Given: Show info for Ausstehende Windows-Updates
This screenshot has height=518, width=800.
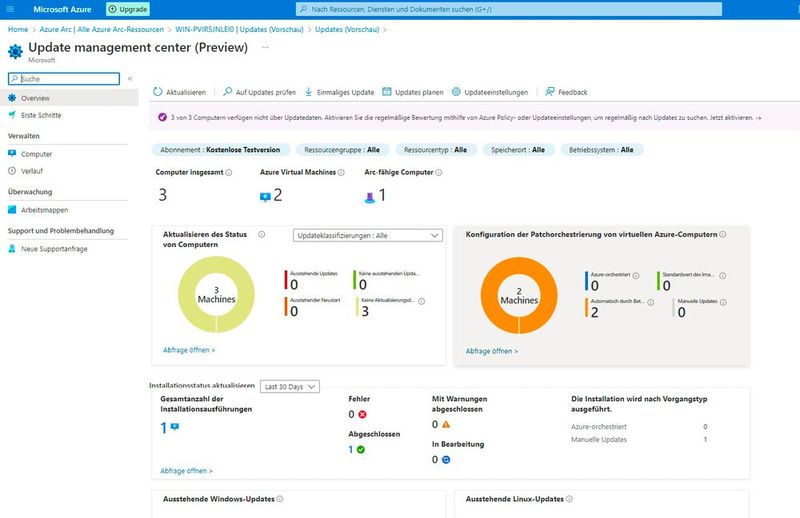Looking at the screenshot, I should point(280,499).
